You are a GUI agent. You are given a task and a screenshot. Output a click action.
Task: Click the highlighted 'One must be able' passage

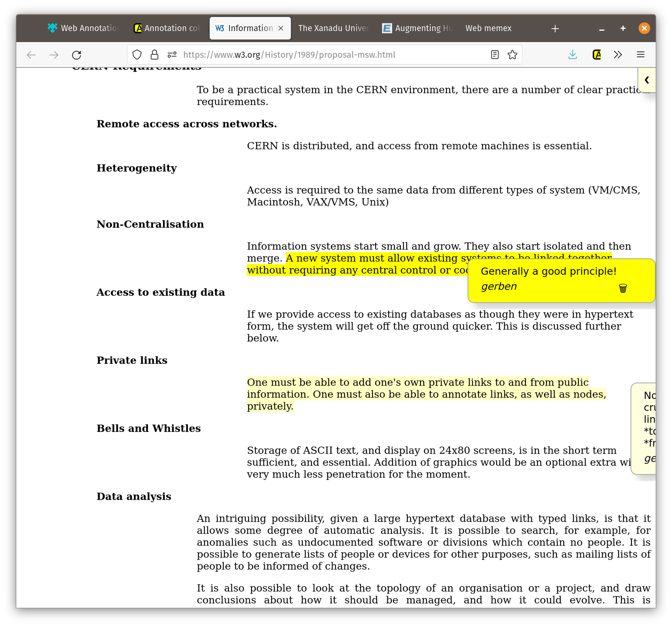point(426,394)
